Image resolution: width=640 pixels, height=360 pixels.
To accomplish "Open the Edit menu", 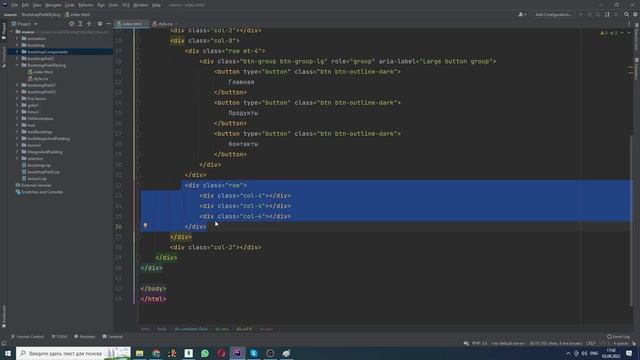I will [x=25, y=5].
